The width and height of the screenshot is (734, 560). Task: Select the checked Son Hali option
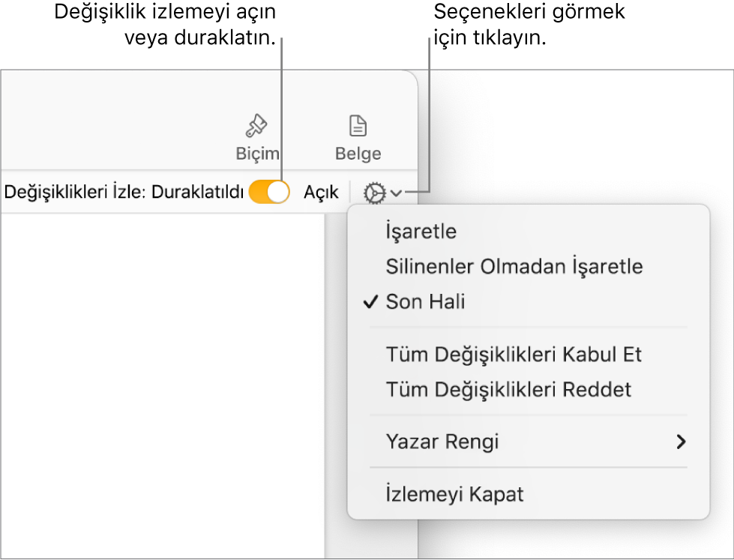coord(425,302)
